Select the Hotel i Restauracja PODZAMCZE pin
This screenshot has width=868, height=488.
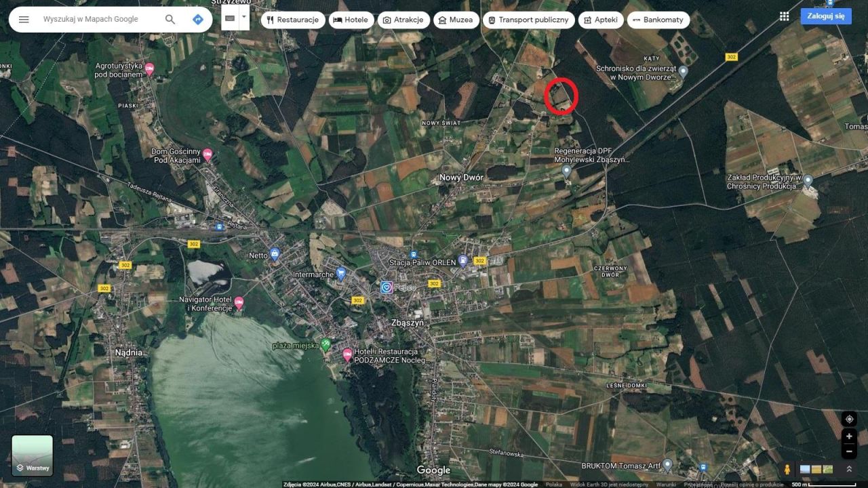tap(347, 354)
